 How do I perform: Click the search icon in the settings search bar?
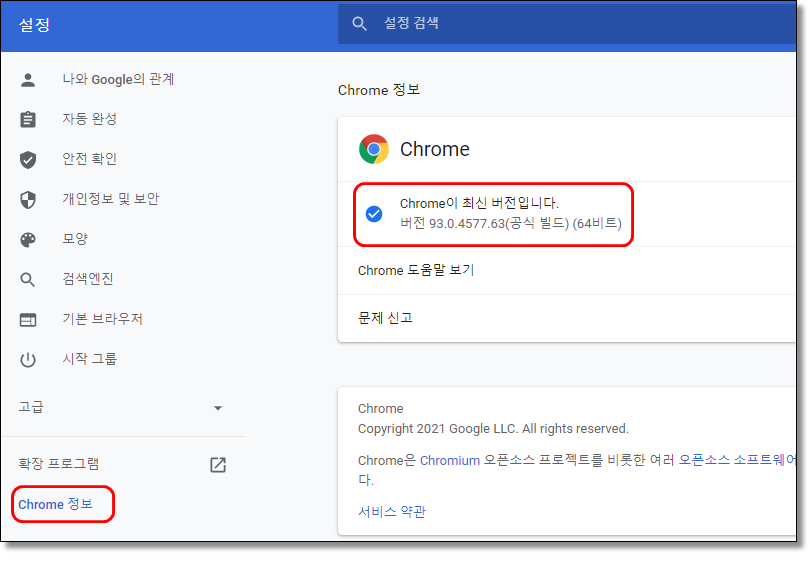359,23
